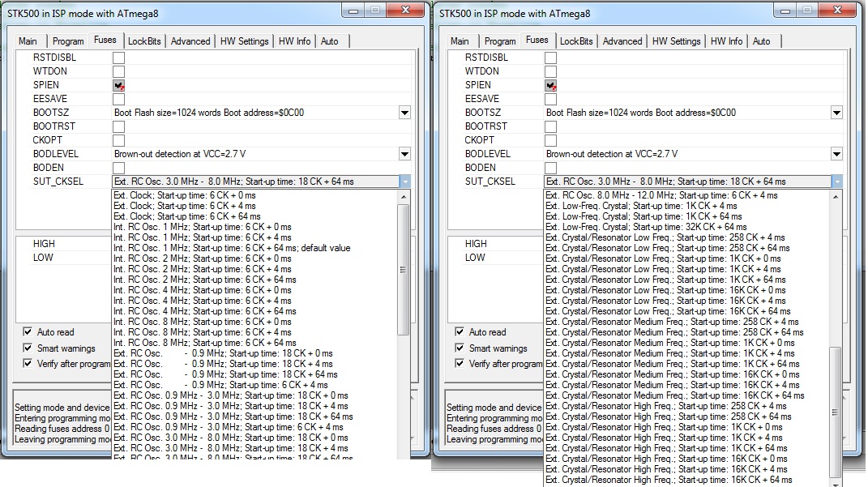Maximize the right STK500 window

pyautogui.click(x=807, y=11)
